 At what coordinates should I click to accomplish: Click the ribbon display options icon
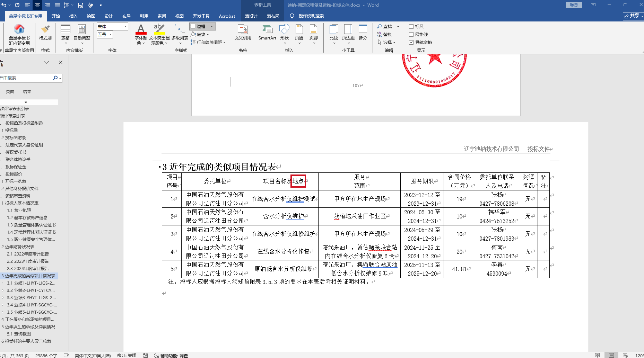point(593,5)
